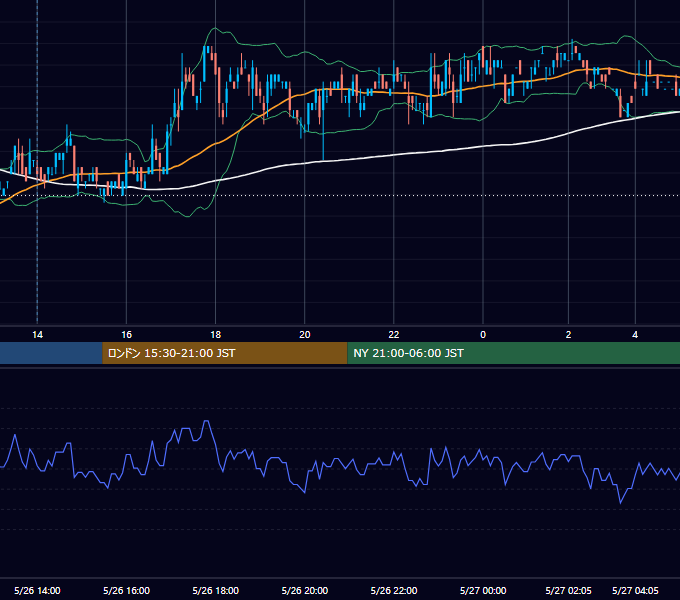Image resolution: width=680 pixels, height=600 pixels.
Task: Click the long lower wick candle after 20:00
Action: (x=323, y=121)
